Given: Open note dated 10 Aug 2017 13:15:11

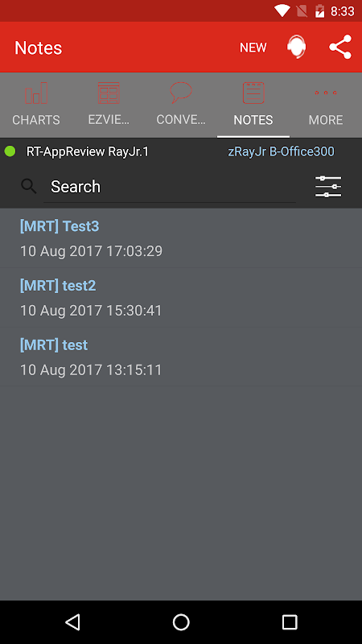Looking at the screenshot, I should (x=181, y=357).
